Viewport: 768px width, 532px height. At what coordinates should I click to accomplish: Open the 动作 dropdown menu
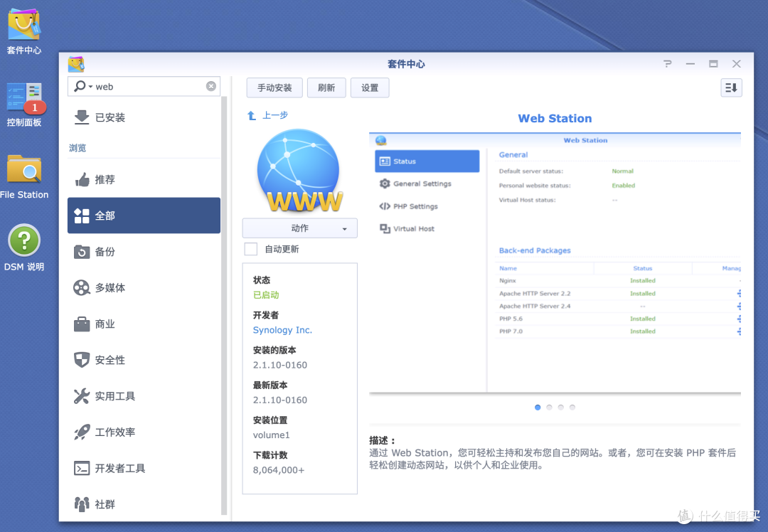299,228
